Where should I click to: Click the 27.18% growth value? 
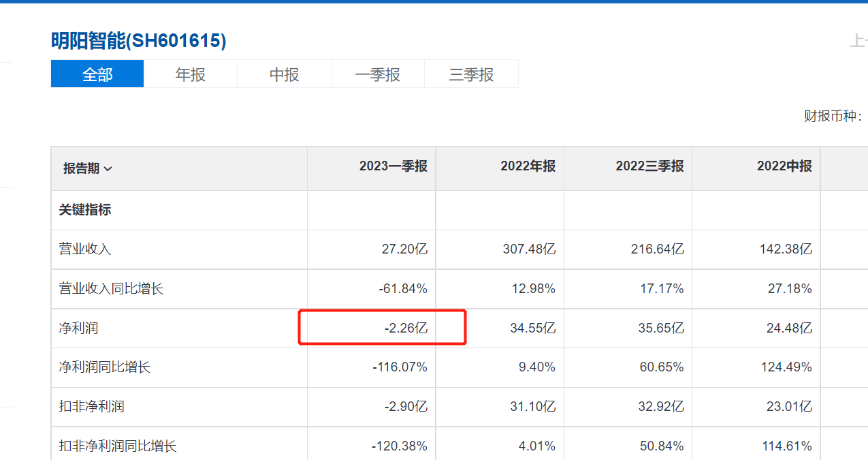790,289
